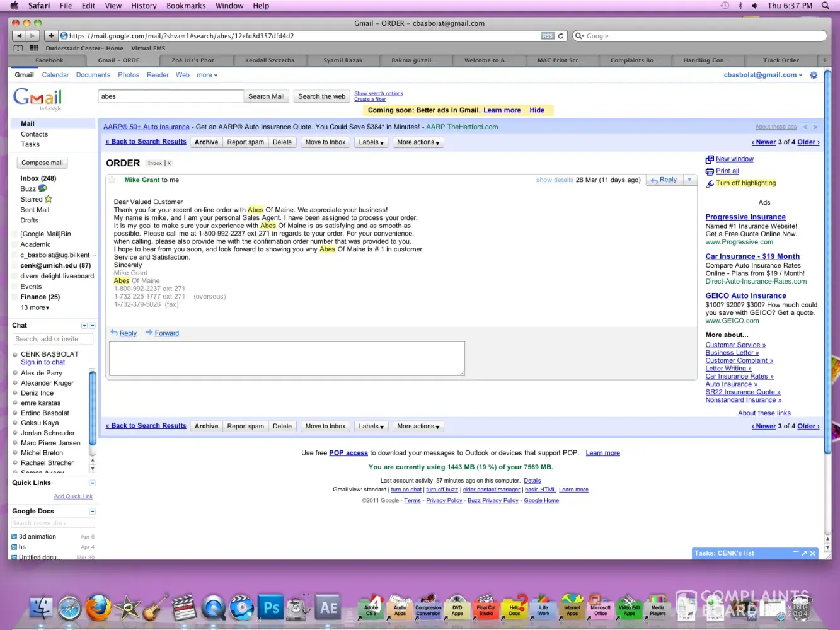This screenshot has height=630, width=840.
Task: Click the Spotlight magnifier in menu bar
Action: [x=826, y=6]
